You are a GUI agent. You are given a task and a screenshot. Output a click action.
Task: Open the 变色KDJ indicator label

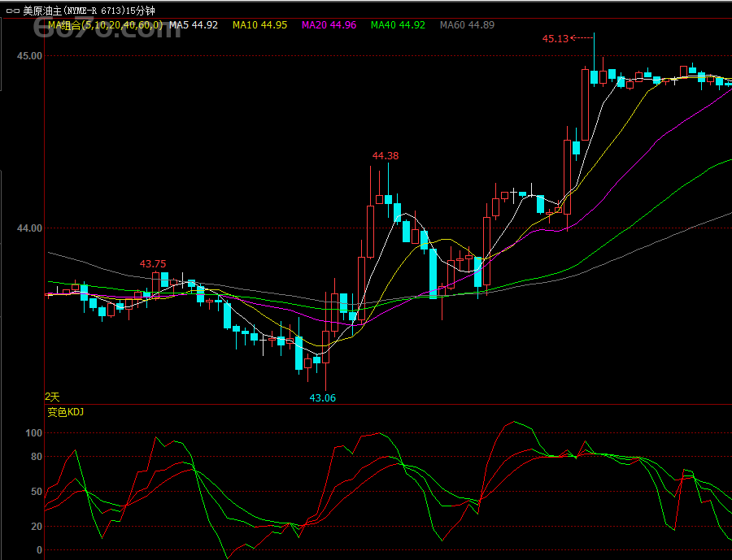click(65, 412)
